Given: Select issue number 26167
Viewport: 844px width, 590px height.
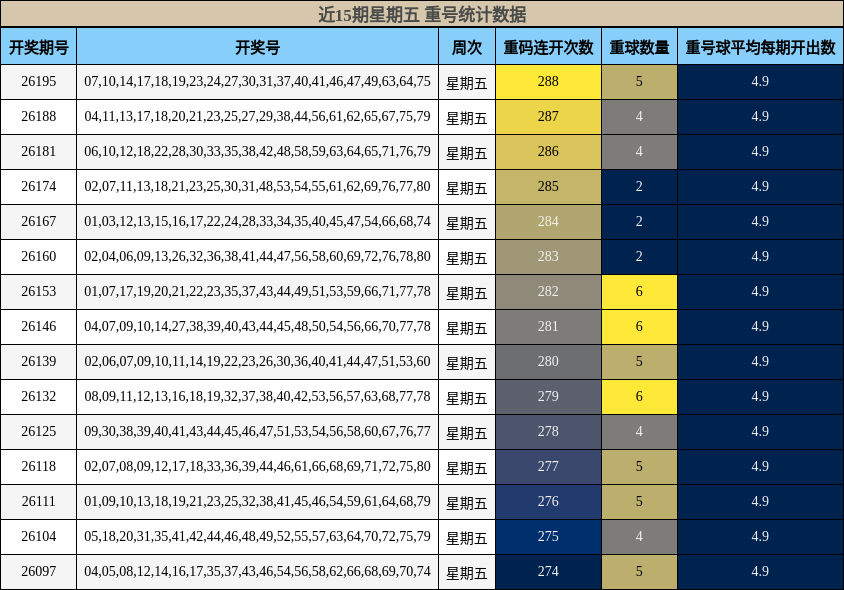Looking at the screenshot, I should click(x=39, y=221).
